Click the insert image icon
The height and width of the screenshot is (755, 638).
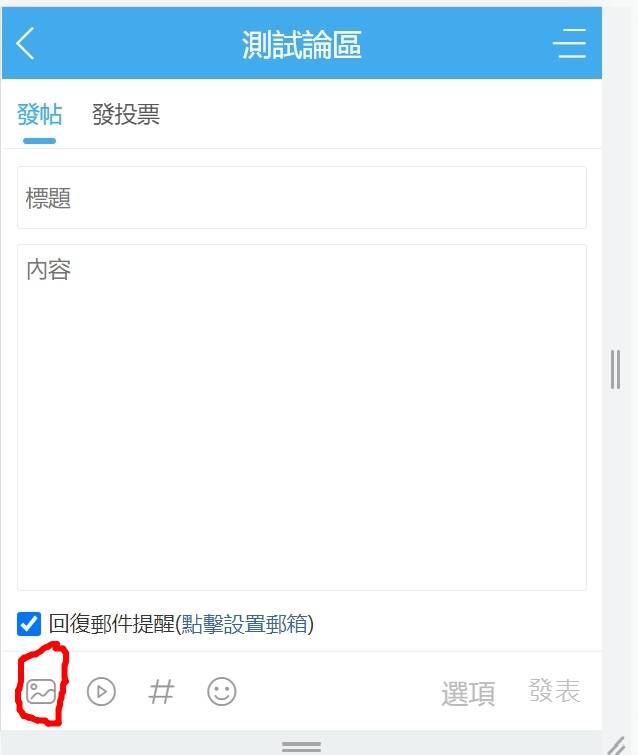pyautogui.click(x=41, y=691)
